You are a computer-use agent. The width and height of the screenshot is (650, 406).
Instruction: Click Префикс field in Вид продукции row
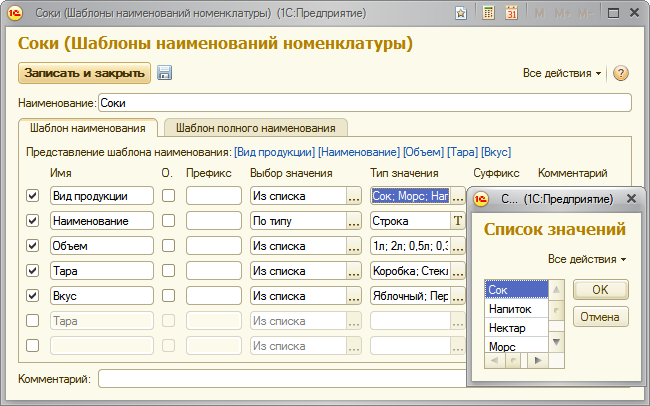pyautogui.click(x=214, y=196)
